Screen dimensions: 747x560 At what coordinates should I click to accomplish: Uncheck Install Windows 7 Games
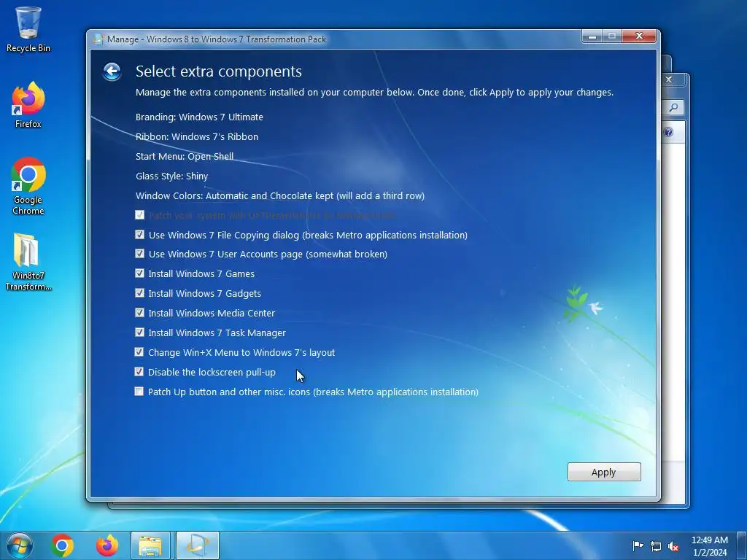point(139,273)
